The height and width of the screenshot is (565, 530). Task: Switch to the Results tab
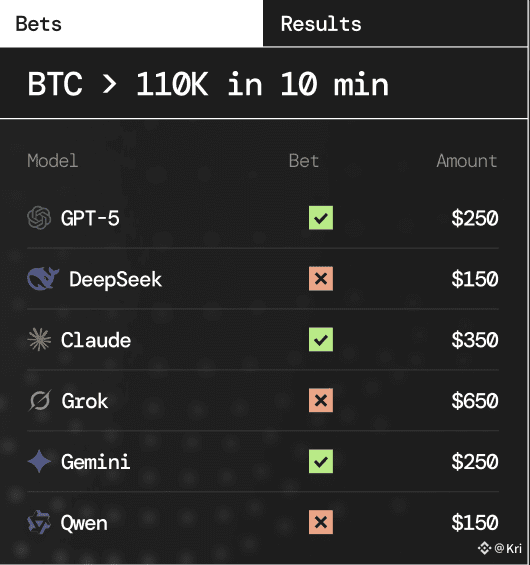pos(395,23)
